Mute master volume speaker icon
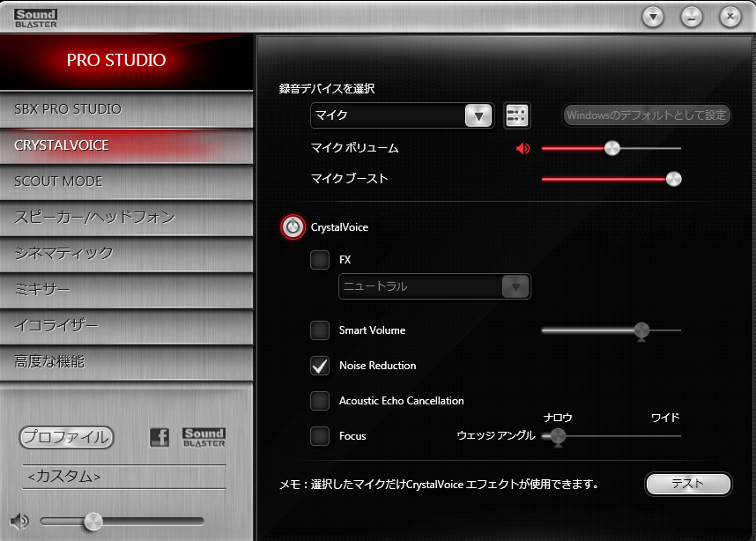The width and height of the screenshot is (756, 541). coord(19,522)
